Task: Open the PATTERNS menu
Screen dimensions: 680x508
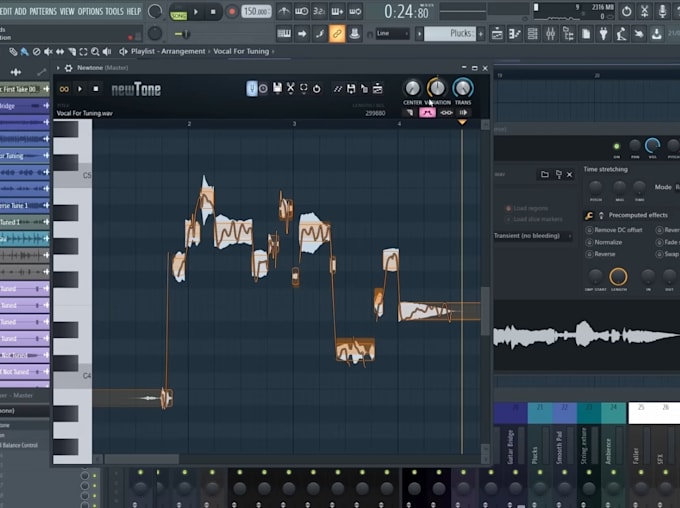Action: (42, 11)
